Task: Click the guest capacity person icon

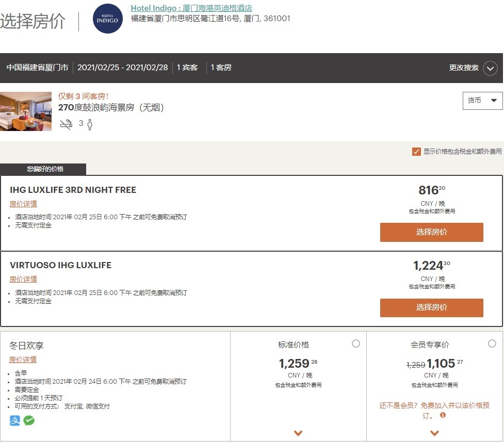Action: [90, 124]
